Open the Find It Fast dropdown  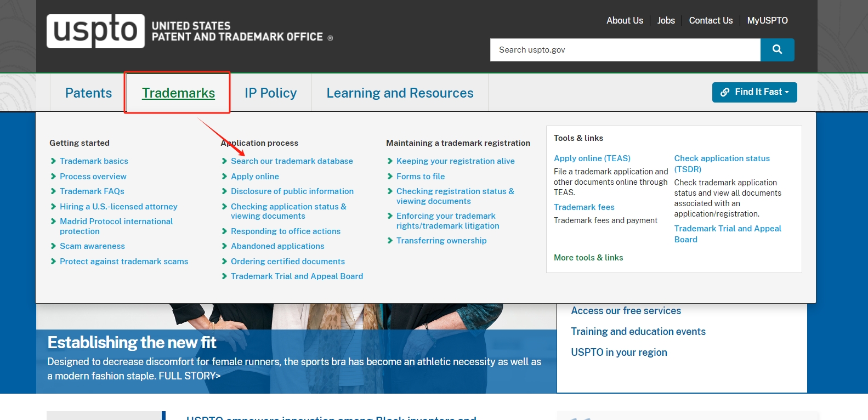754,92
